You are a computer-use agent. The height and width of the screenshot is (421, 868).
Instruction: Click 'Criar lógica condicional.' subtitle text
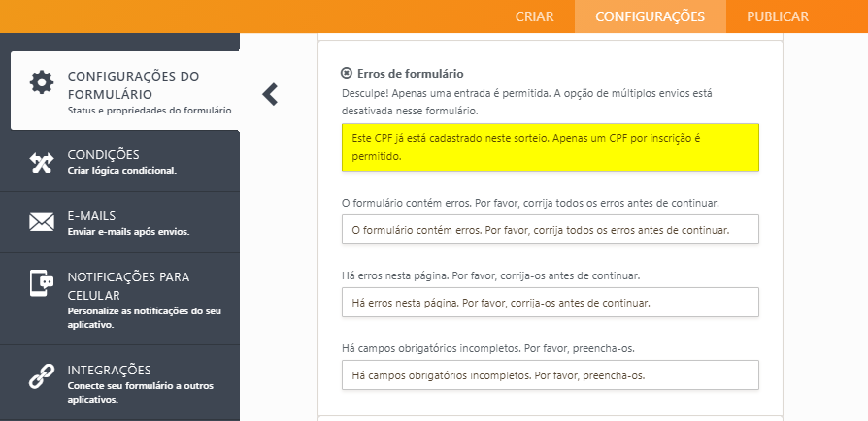point(121,171)
